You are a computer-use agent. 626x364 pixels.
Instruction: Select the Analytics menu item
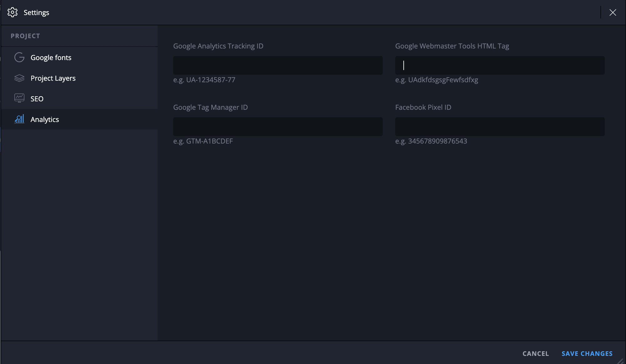point(45,119)
